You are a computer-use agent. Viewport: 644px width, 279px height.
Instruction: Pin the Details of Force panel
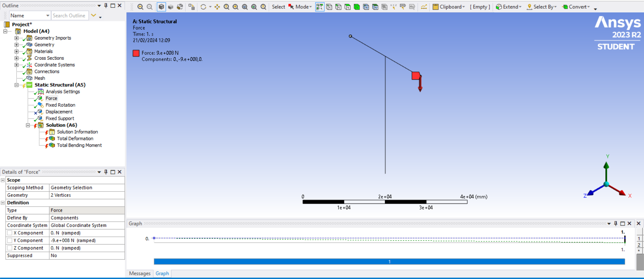click(106, 172)
